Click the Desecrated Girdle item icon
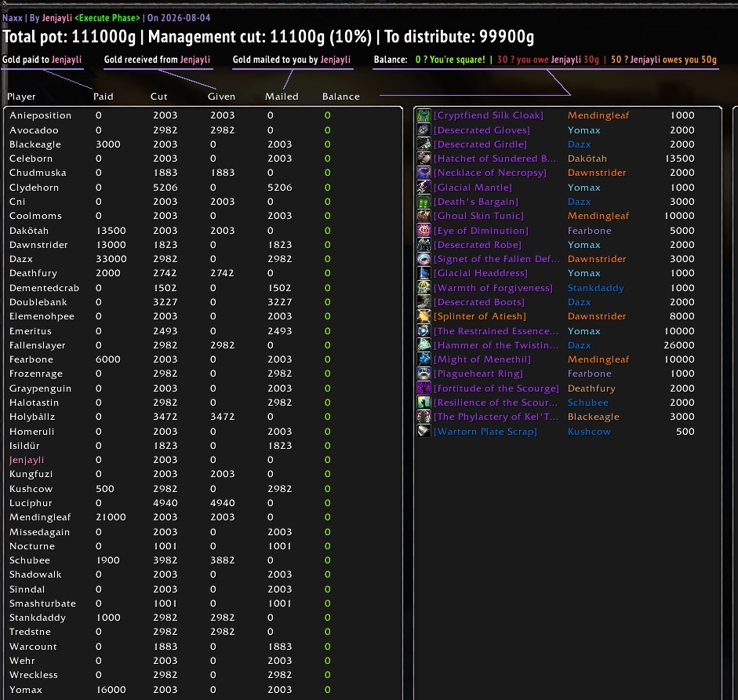The width and height of the screenshot is (738, 700). pyautogui.click(x=424, y=144)
